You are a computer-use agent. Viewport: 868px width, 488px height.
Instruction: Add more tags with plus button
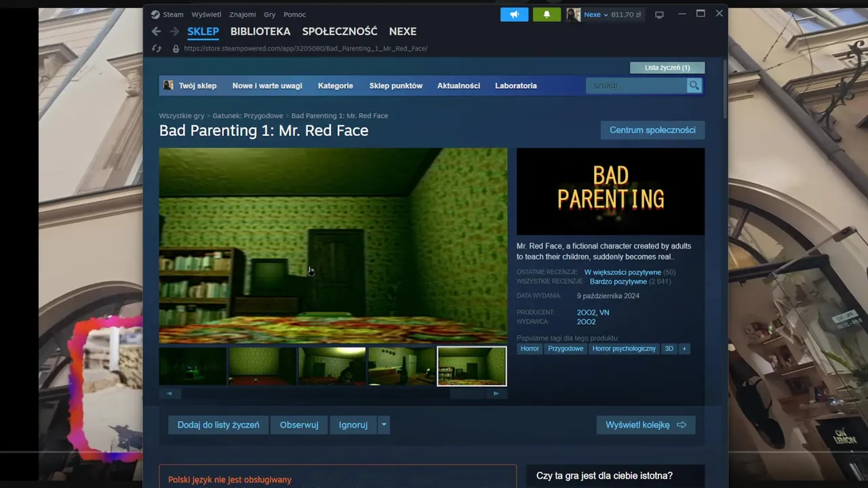click(684, 348)
